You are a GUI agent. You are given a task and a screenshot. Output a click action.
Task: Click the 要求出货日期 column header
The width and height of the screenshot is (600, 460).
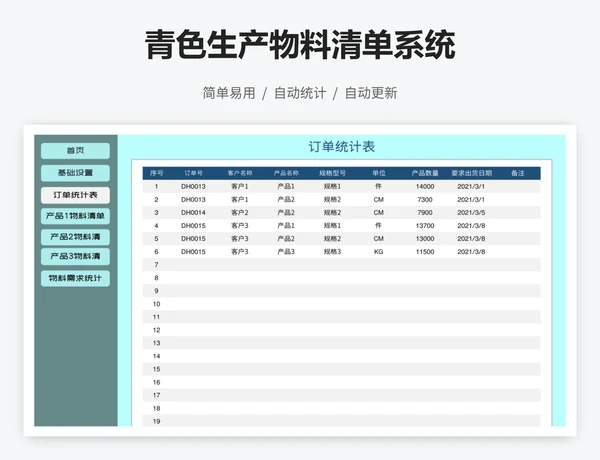coord(471,173)
